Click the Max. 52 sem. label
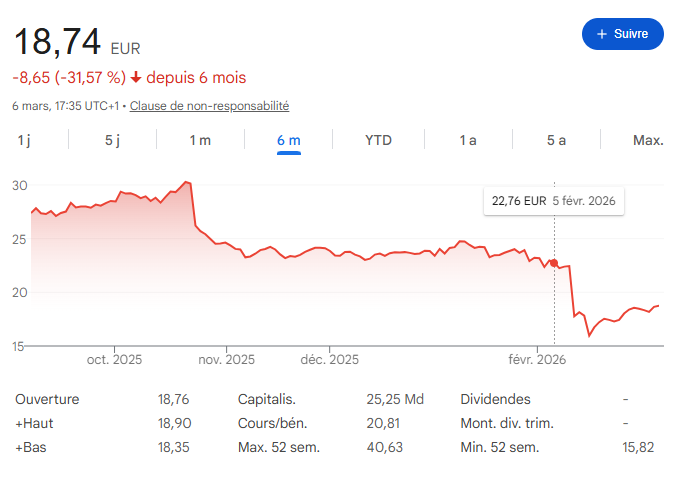The image size is (673, 479). tap(278, 447)
